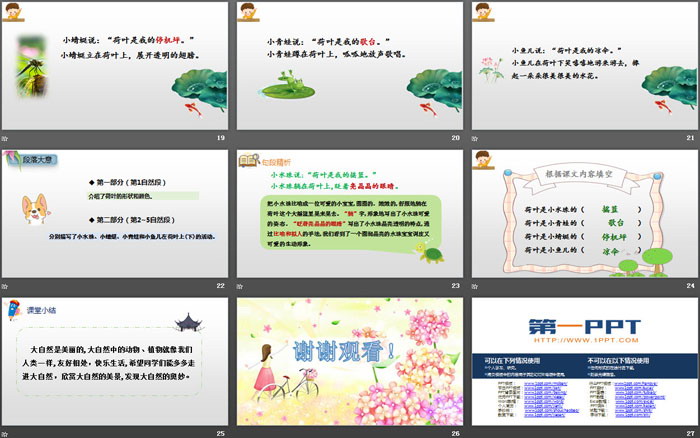Screen dimensions: 700x438
Task: Click the 第一部分（第1自然段）heading on slide 22
Action: click(x=128, y=182)
